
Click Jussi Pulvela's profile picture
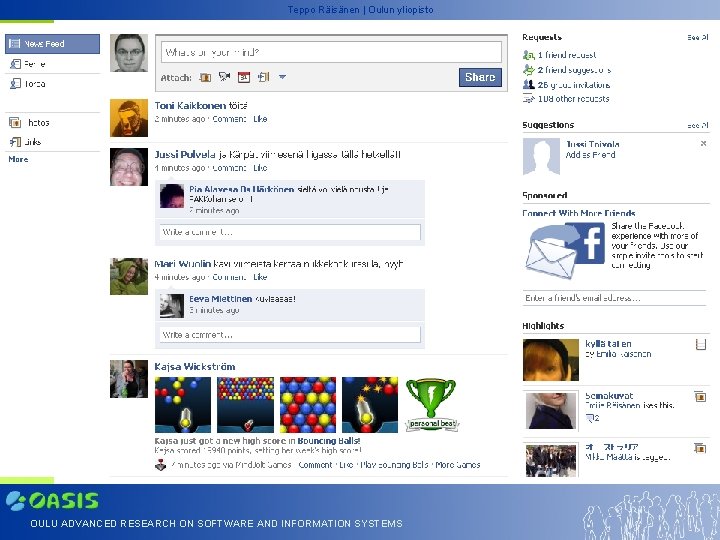(129, 167)
